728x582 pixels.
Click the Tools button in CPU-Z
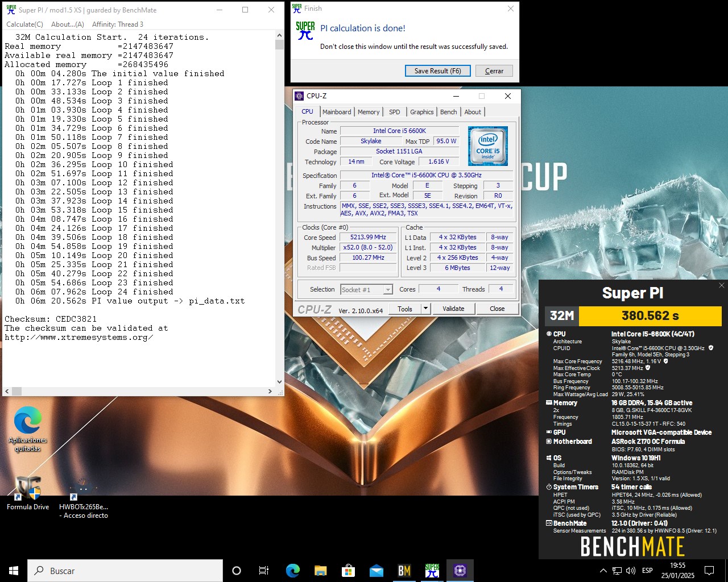tap(405, 309)
